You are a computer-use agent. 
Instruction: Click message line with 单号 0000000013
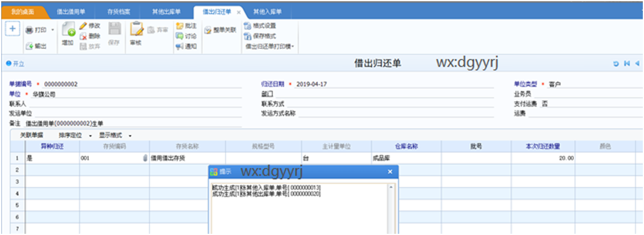tap(266, 187)
